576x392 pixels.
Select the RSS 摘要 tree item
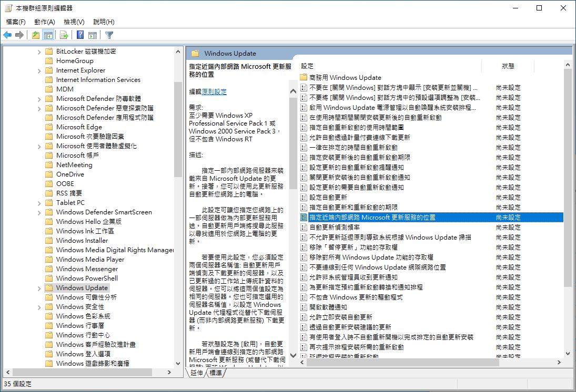pyautogui.click(x=69, y=193)
